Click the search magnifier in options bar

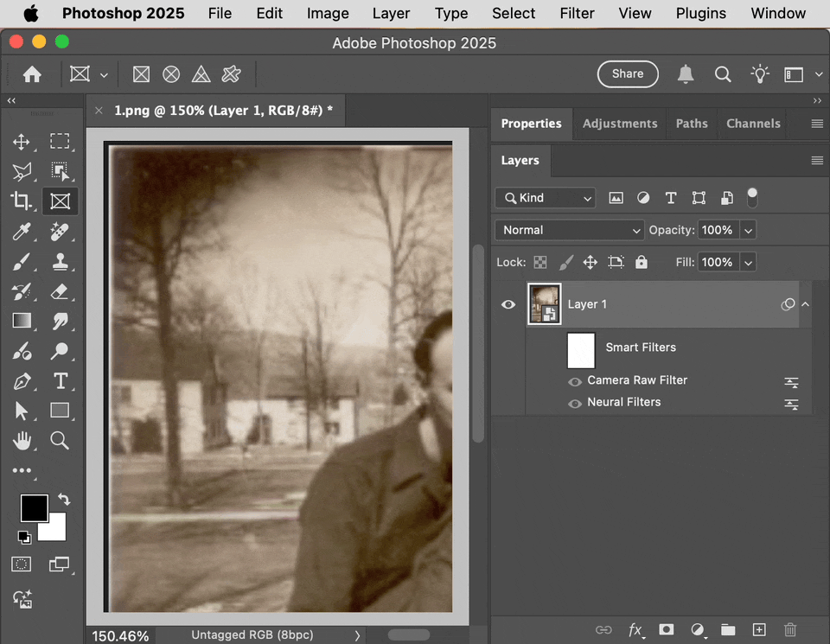(x=723, y=74)
